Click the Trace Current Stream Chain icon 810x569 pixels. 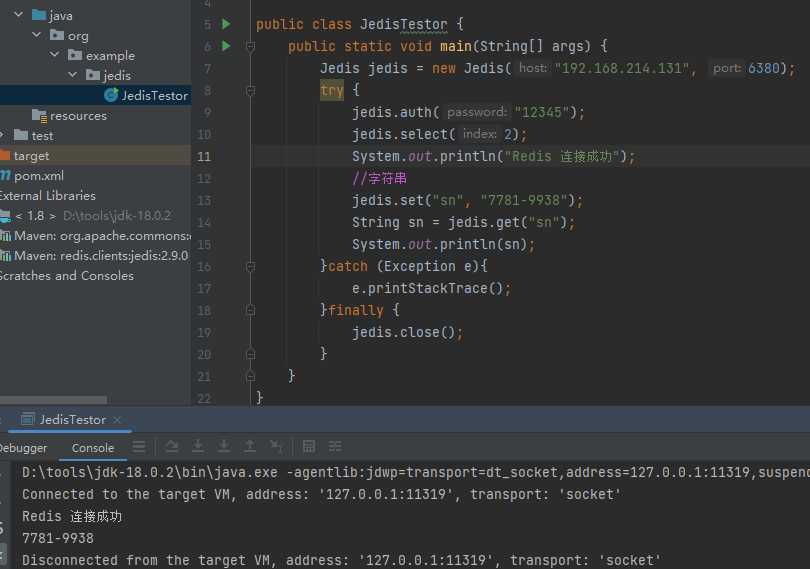(x=335, y=446)
